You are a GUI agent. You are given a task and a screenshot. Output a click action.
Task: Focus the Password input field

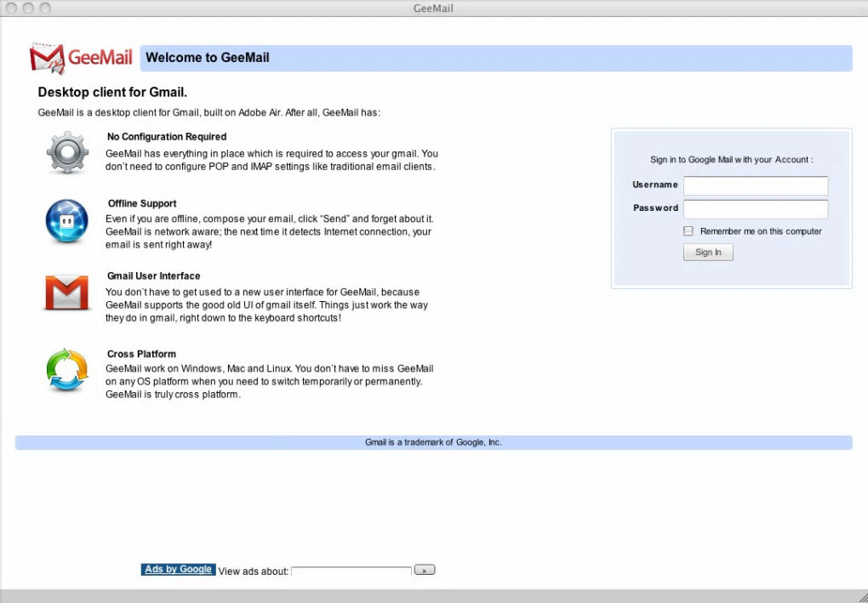point(756,209)
